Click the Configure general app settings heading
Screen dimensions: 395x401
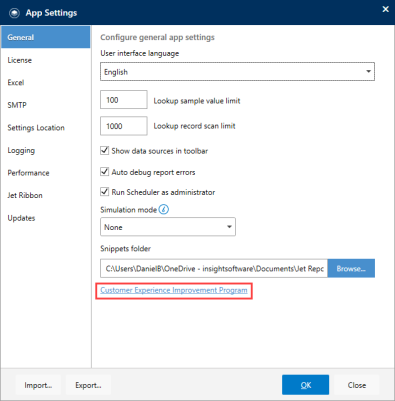point(157,37)
